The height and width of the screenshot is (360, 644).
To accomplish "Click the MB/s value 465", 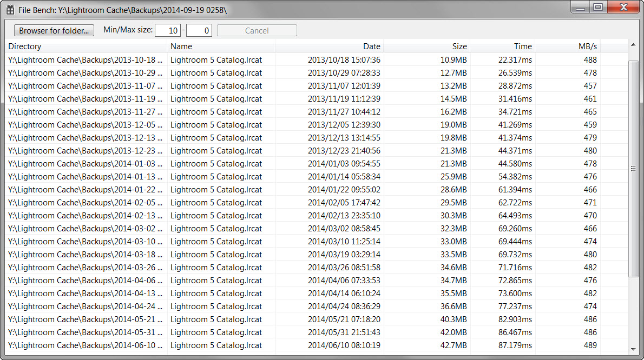I will (590, 112).
